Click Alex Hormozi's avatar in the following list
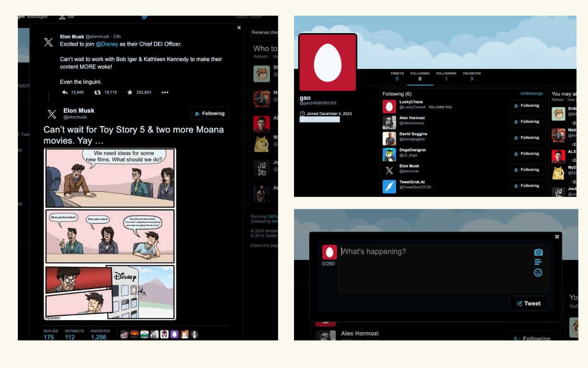Screen dimensions: 588x368 coord(389,122)
